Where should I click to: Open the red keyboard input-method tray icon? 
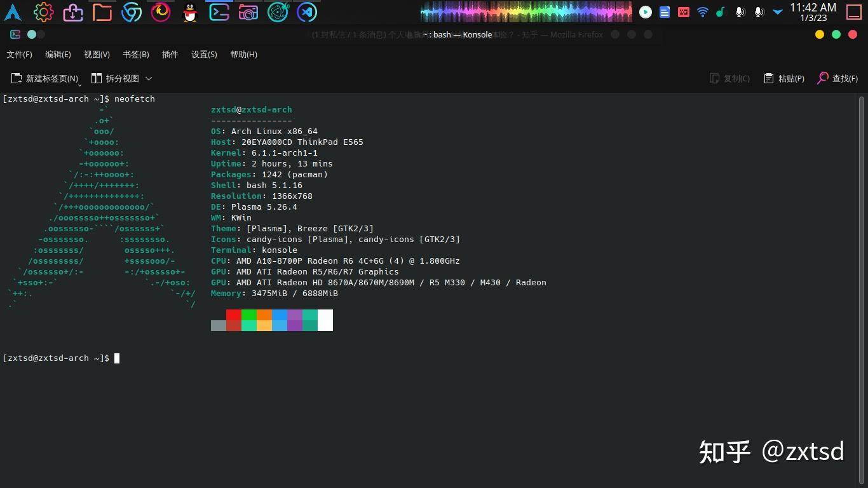tap(684, 11)
